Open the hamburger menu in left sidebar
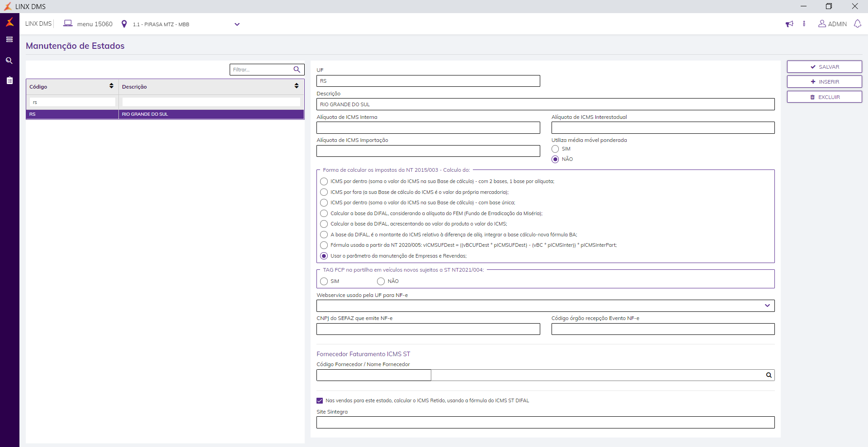 [9, 40]
